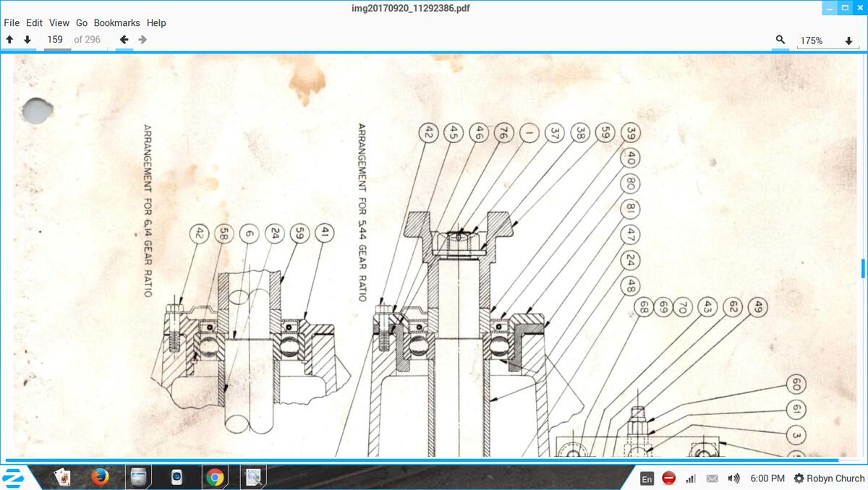868x490 pixels.
Task: Open the 6:00 PM clock calendar
Action: click(767, 478)
